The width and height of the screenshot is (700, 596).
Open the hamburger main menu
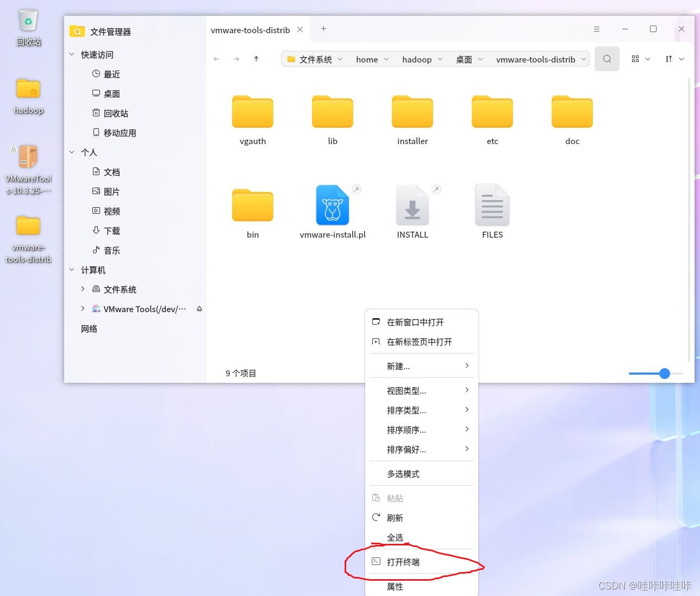(597, 29)
